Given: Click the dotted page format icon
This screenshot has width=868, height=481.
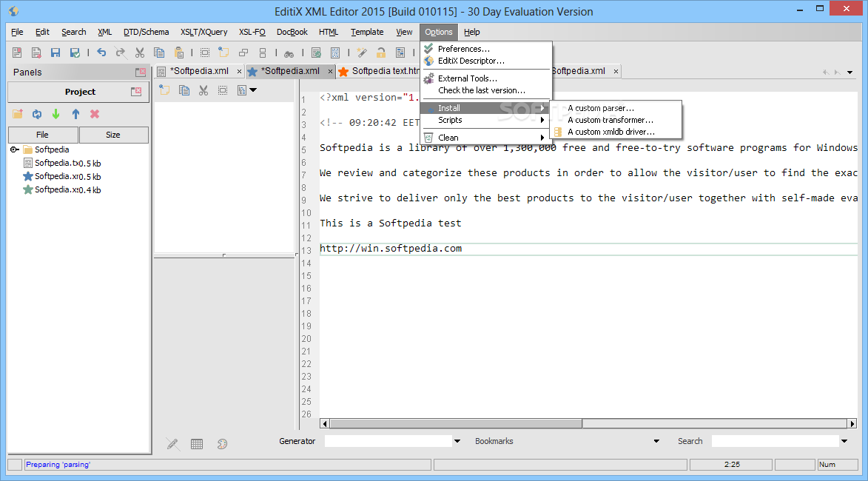Looking at the screenshot, I should [335, 53].
